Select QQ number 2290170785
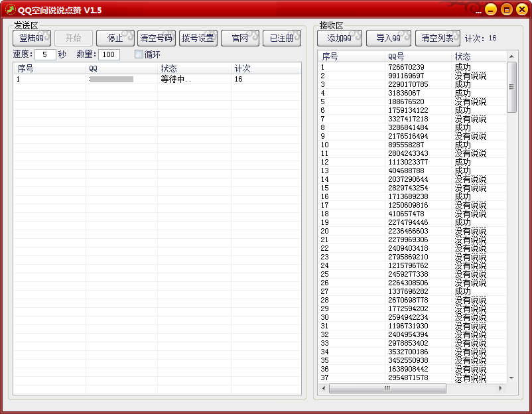The height and width of the screenshot is (414, 532). click(x=408, y=84)
